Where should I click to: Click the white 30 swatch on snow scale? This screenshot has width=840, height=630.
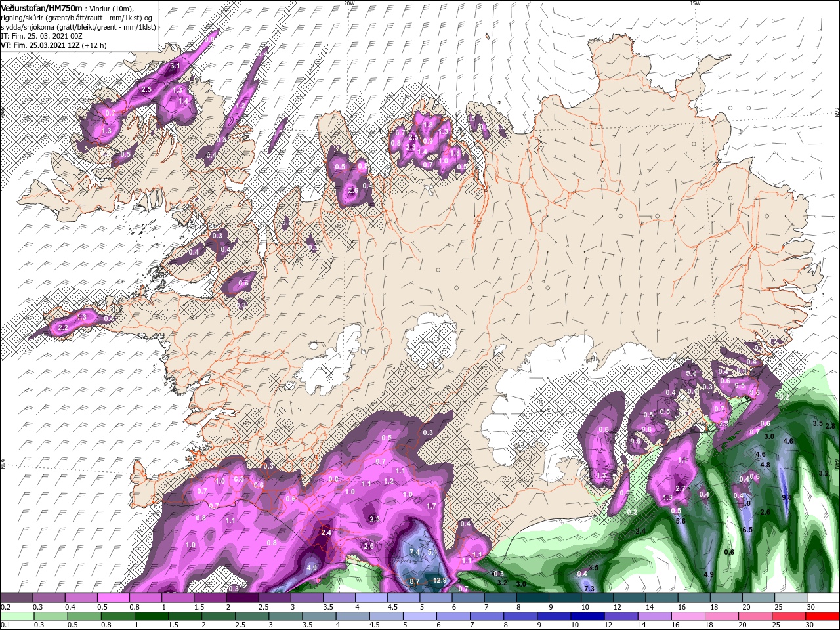823,597
